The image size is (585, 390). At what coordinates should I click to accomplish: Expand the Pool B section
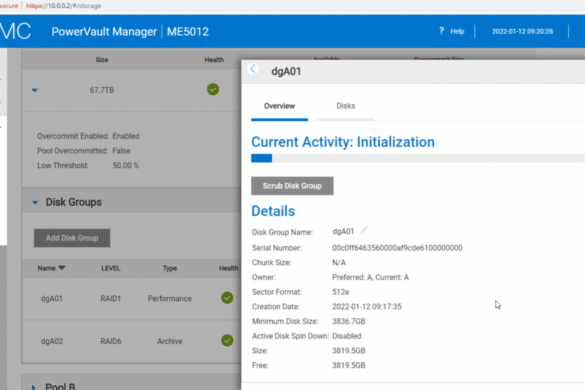(34, 387)
